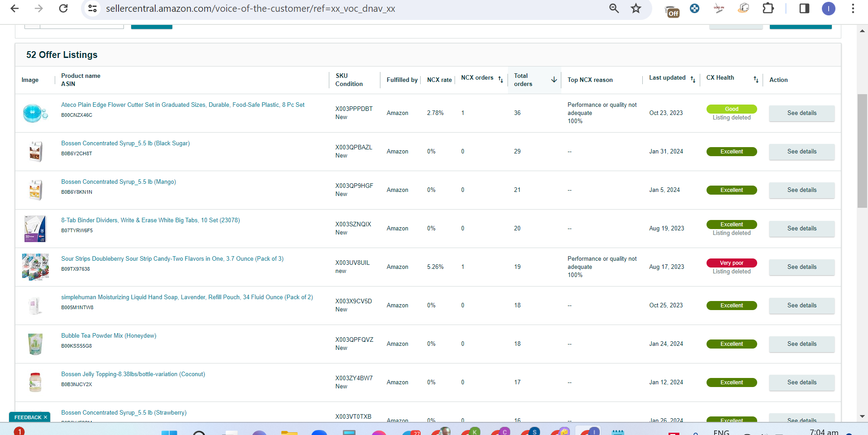
Task: View site information for sellercentral.amazon.com
Action: point(93,8)
